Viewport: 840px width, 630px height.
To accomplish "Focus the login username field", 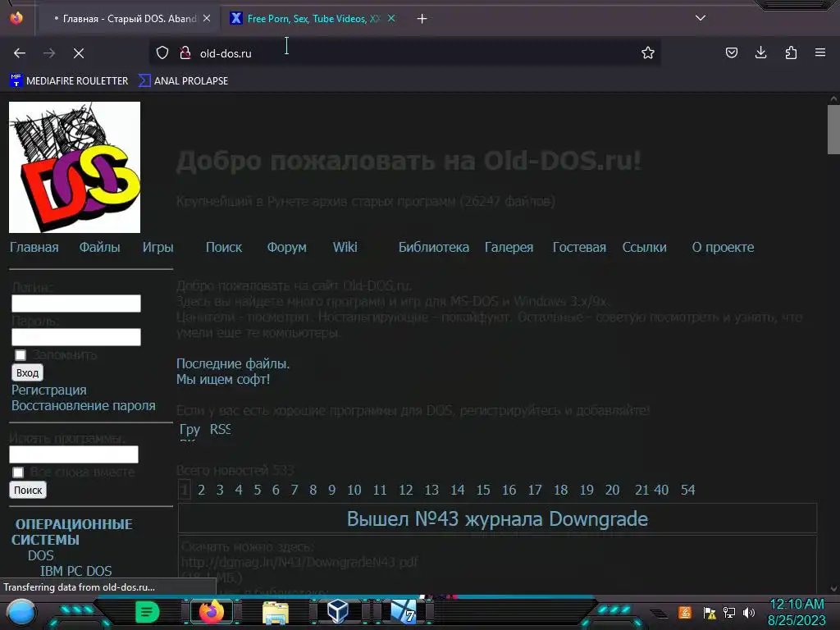I will coord(76,304).
